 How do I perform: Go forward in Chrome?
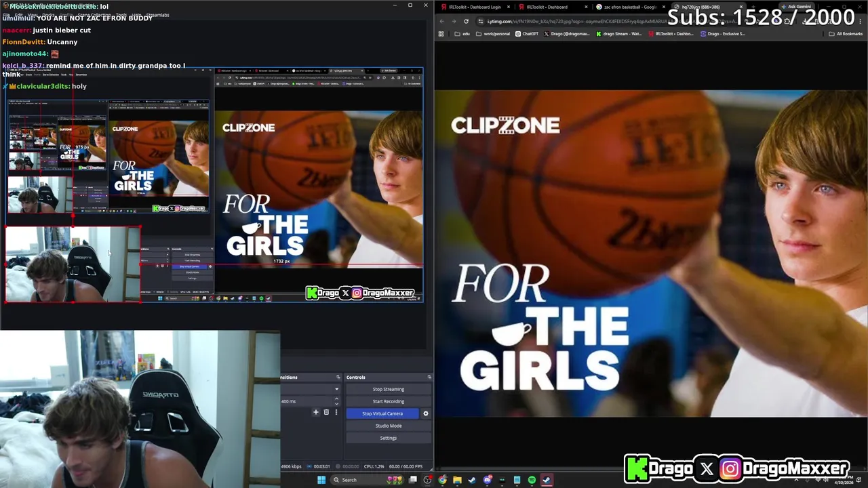pos(454,21)
